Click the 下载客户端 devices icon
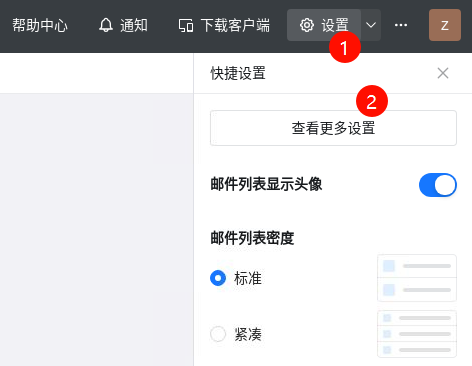Screen dimensions: 472x366 coord(186,26)
